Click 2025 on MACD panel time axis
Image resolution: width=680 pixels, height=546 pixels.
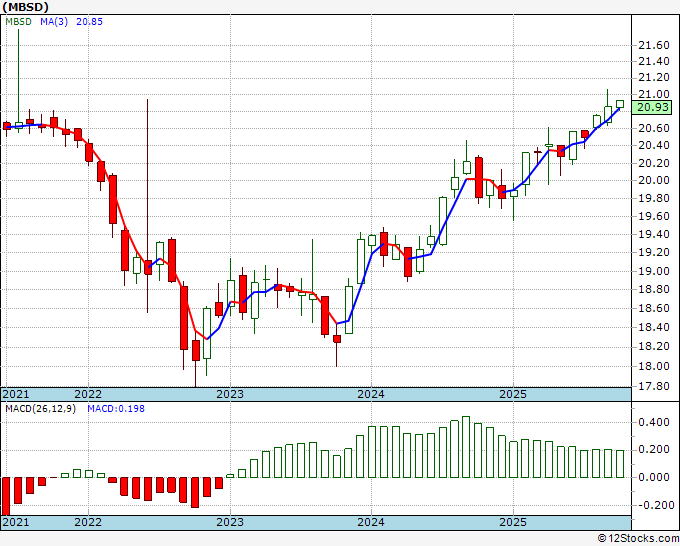pos(513,522)
